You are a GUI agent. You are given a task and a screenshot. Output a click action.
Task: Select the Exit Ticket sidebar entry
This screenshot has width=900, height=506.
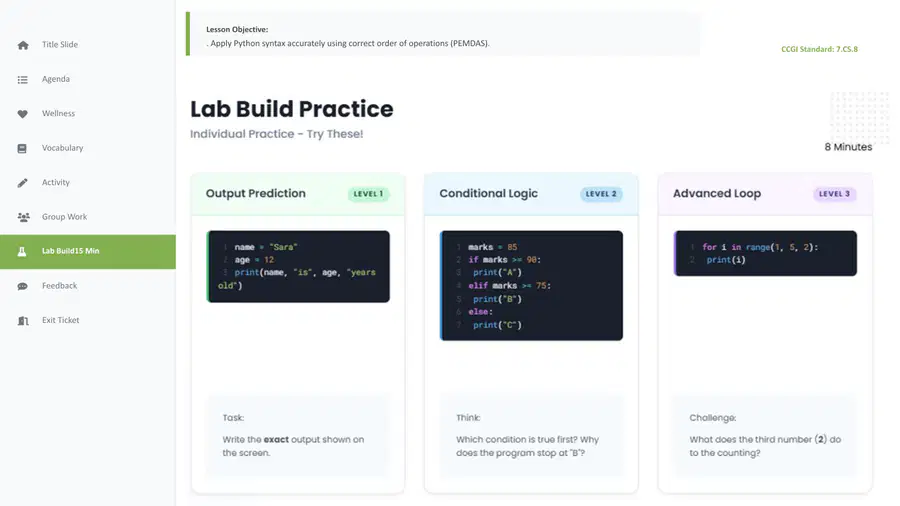click(60, 320)
